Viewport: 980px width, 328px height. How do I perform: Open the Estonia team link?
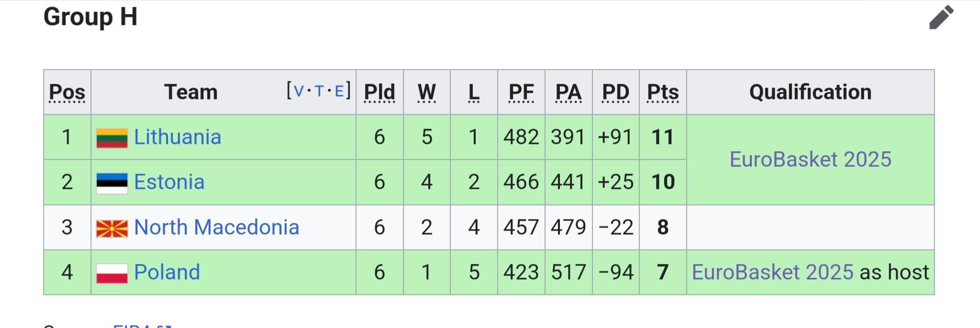(169, 182)
